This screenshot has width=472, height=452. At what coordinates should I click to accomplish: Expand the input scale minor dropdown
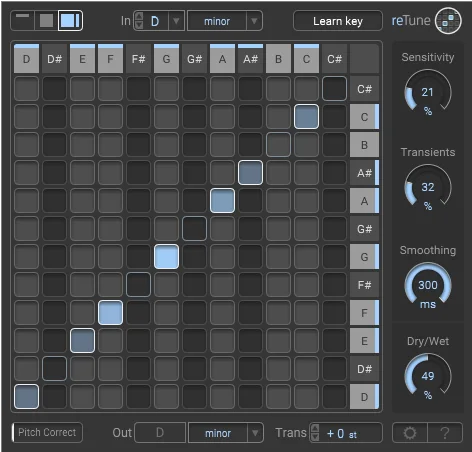click(x=254, y=21)
